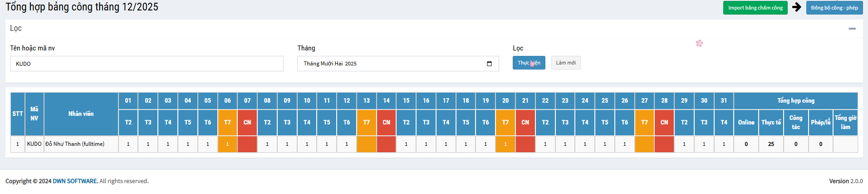Select the orange Saturday cell for day 13
868x194 pixels.
[x=366, y=144]
